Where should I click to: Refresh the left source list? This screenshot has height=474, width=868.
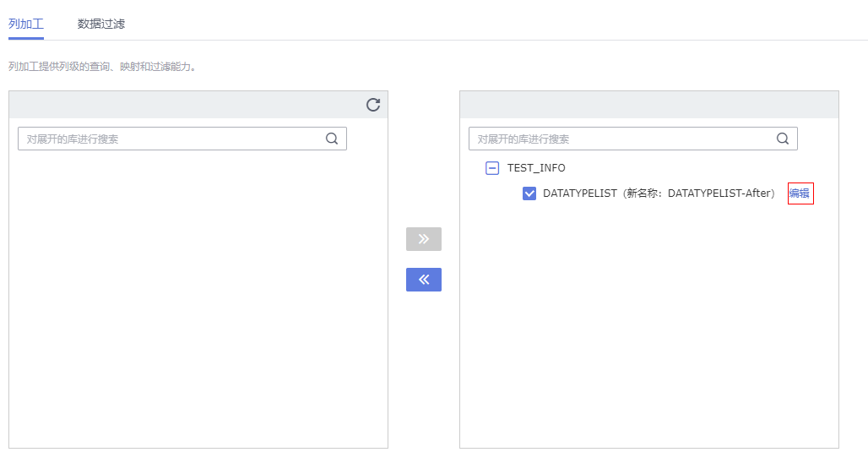click(x=373, y=105)
